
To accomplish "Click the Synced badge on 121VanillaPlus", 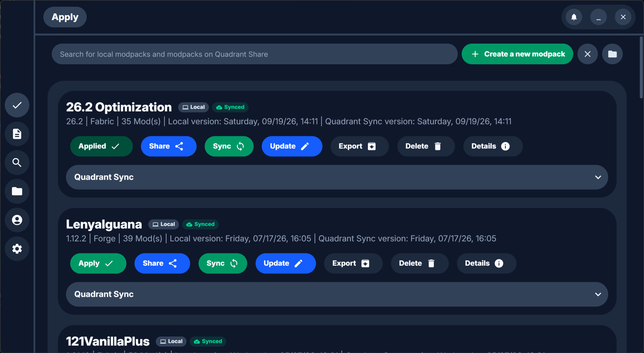I will [x=208, y=341].
